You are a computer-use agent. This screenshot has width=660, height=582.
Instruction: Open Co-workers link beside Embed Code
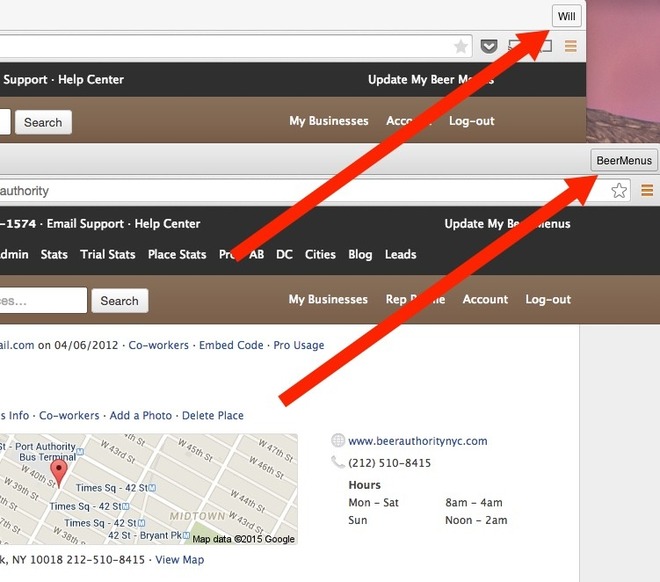(x=159, y=345)
